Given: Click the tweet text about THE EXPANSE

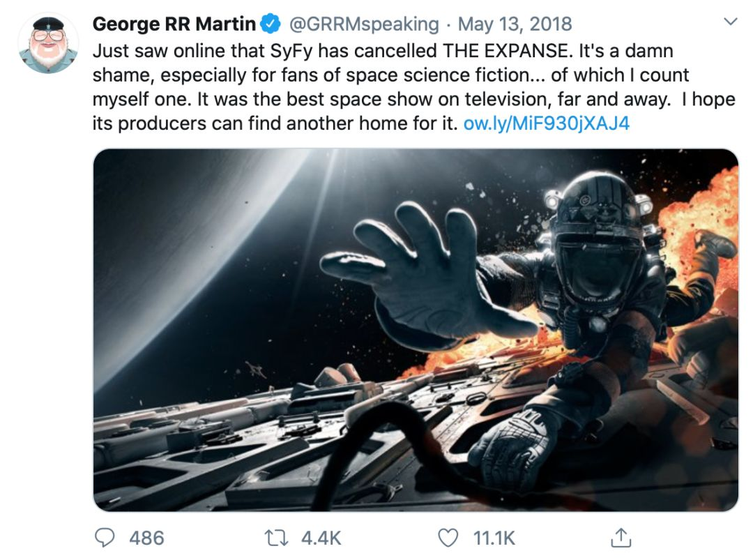Looking at the screenshot, I should (390, 75).
